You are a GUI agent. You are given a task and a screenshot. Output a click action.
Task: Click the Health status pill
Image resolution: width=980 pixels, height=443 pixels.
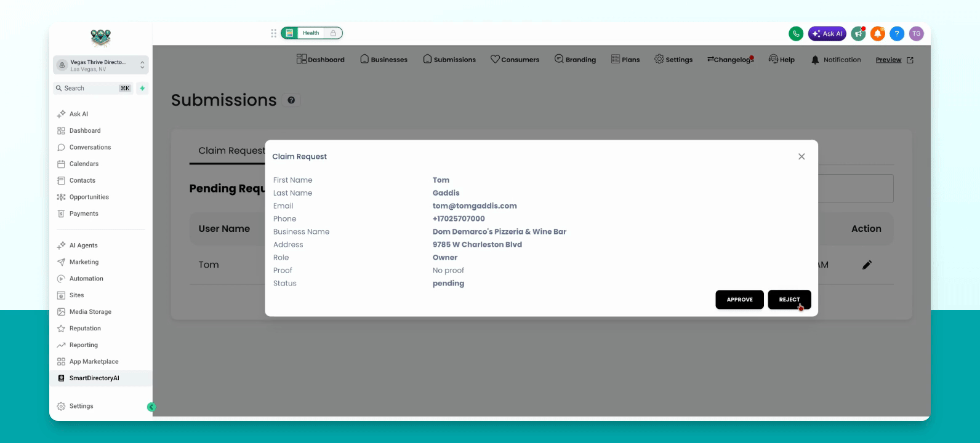click(312, 33)
